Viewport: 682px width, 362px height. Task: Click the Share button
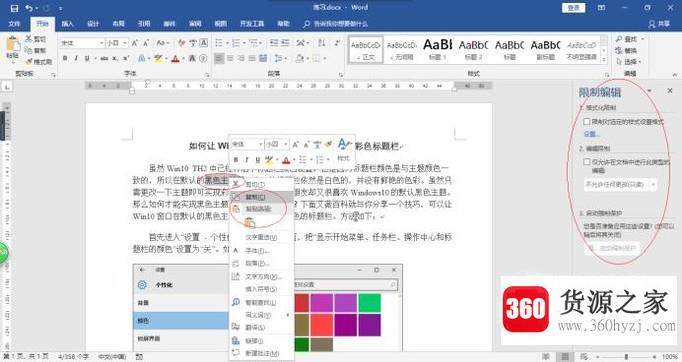point(659,24)
